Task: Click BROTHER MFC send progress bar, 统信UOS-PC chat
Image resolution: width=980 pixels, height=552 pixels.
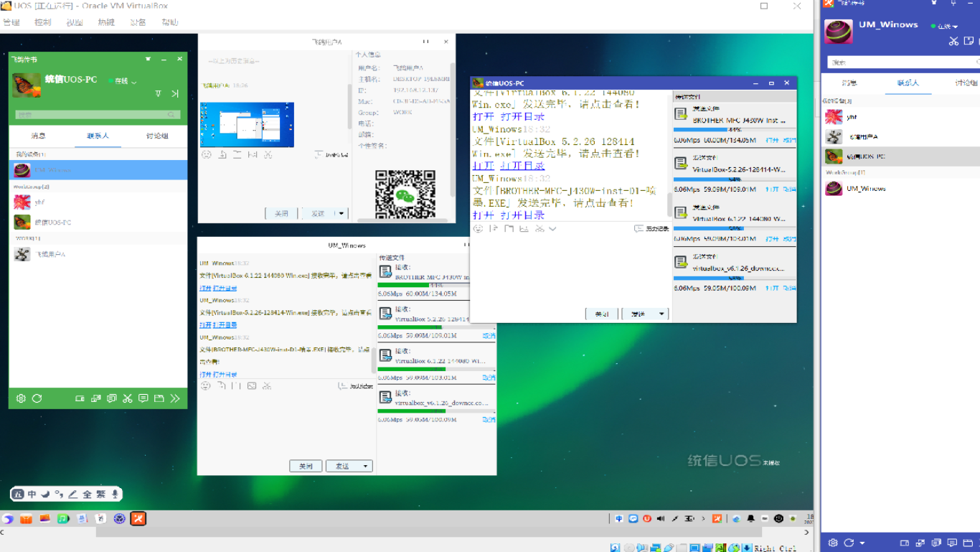Action: coord(735,130)
